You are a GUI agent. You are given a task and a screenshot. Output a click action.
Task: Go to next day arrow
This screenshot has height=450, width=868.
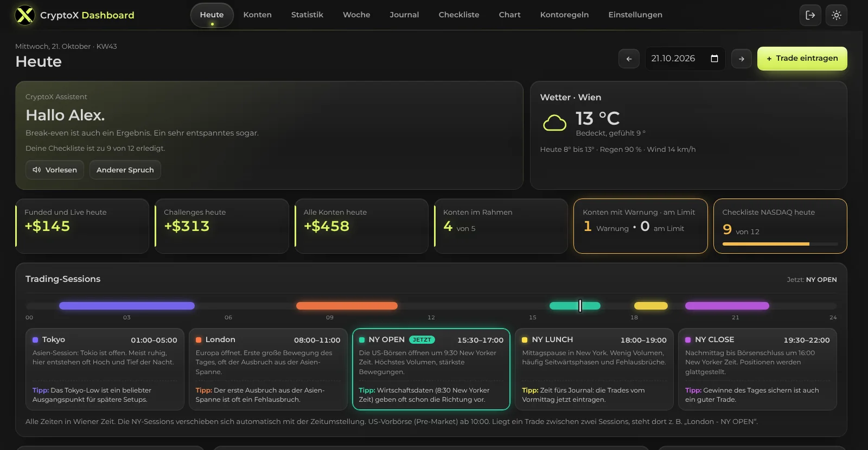741,59
